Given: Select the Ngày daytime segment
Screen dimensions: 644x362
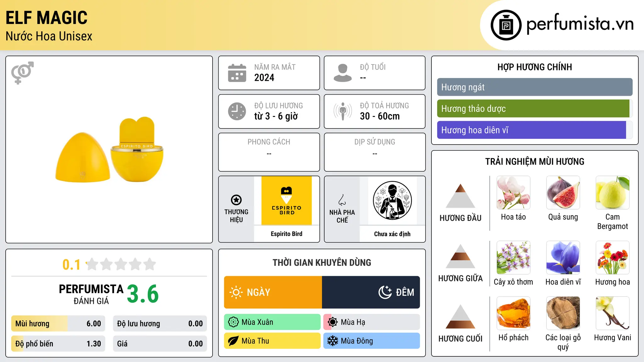Looking at the screenshot, I should (273, 292).
